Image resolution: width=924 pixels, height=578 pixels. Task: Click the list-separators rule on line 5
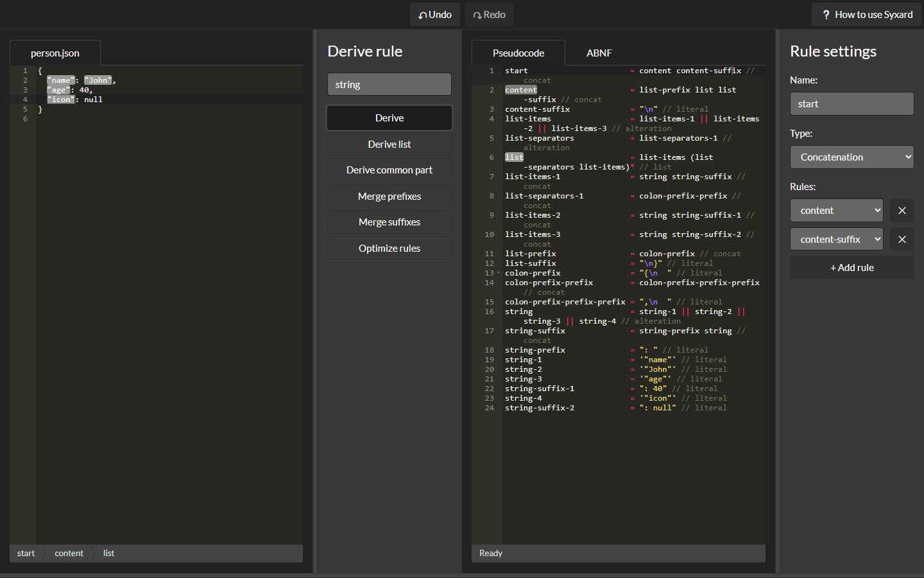point(540,138)
